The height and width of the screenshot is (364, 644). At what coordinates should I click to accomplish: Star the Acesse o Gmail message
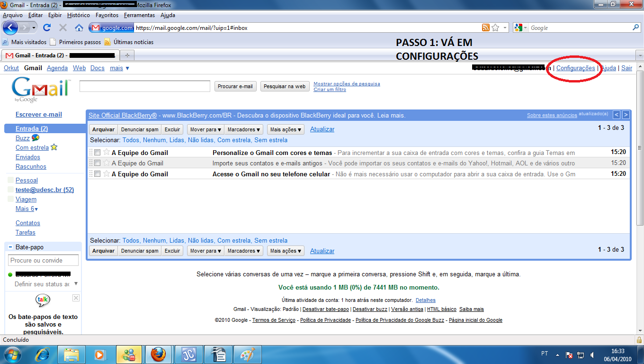coord(107,174)
